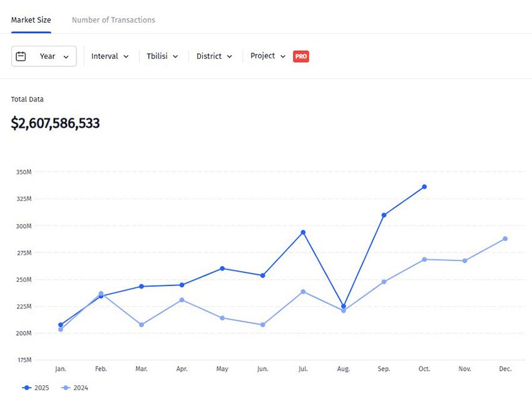Open the Project filter dropdown

coord(268,56)
